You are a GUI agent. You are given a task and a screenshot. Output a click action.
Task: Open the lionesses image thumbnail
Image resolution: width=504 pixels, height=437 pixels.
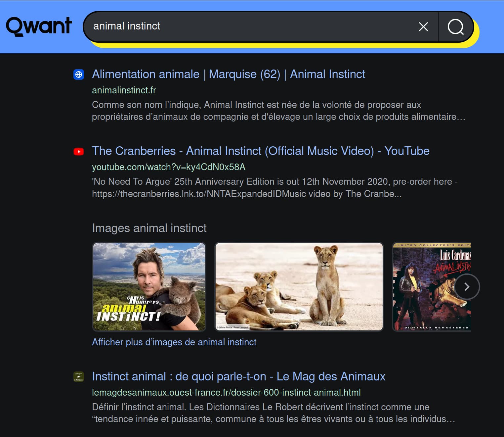pos(299,287)
